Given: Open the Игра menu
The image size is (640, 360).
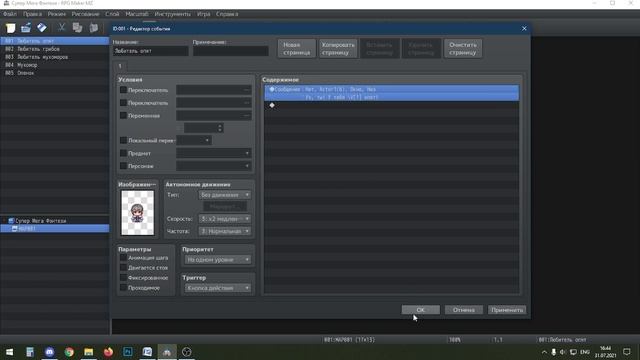Looking at the screenshot, I should pos(203,14).
